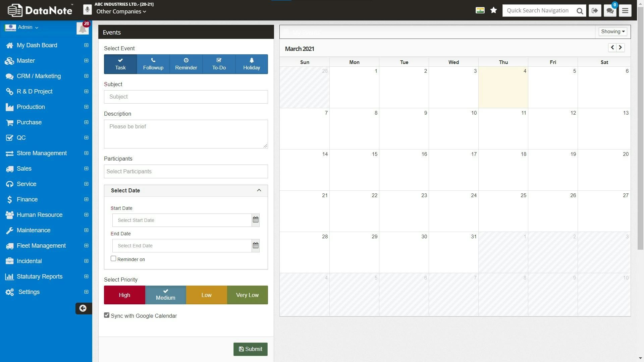Submit the event form

[x=250, y=349]
